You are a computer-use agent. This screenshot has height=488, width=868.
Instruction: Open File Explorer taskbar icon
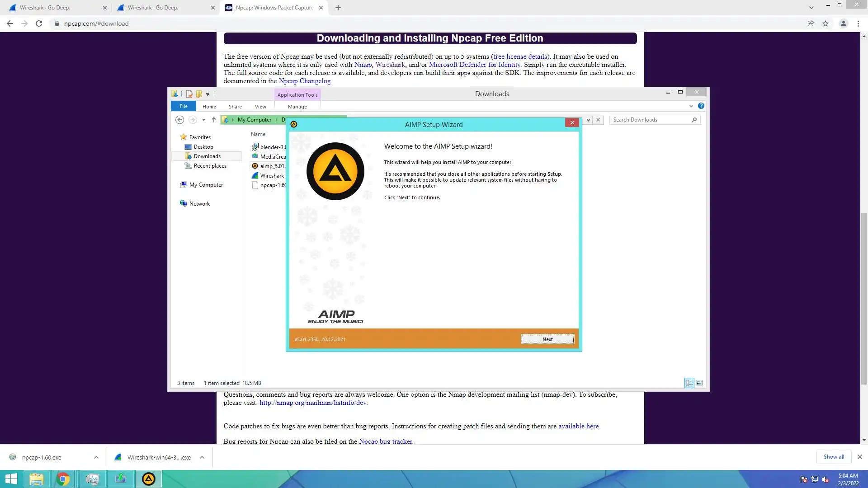pos(36,479)
